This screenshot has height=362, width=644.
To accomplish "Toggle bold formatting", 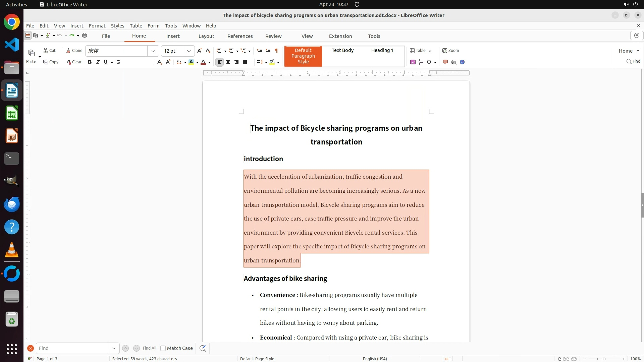I will tap(90, 62).
